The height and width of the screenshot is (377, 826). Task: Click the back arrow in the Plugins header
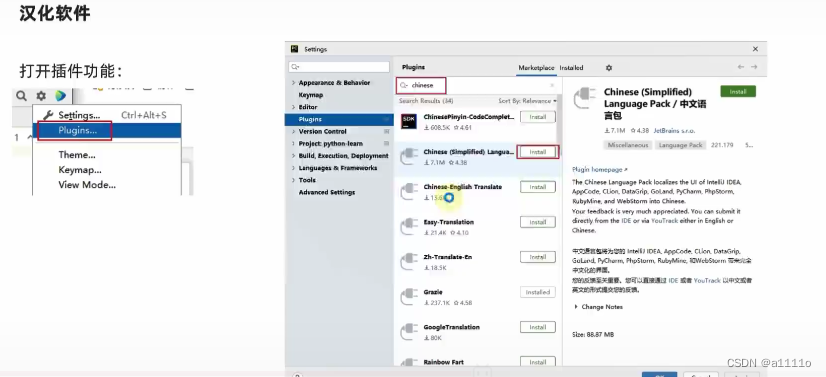tap(741, 67)
